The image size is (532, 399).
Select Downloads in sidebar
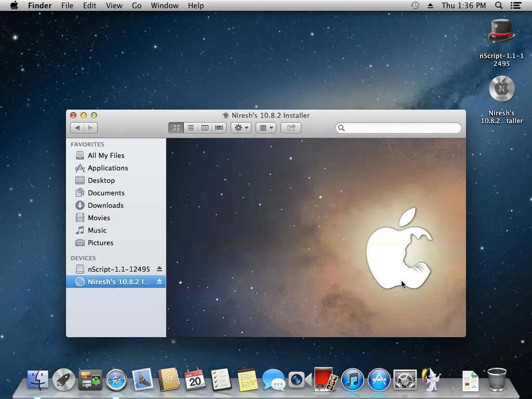pos(116,205)
